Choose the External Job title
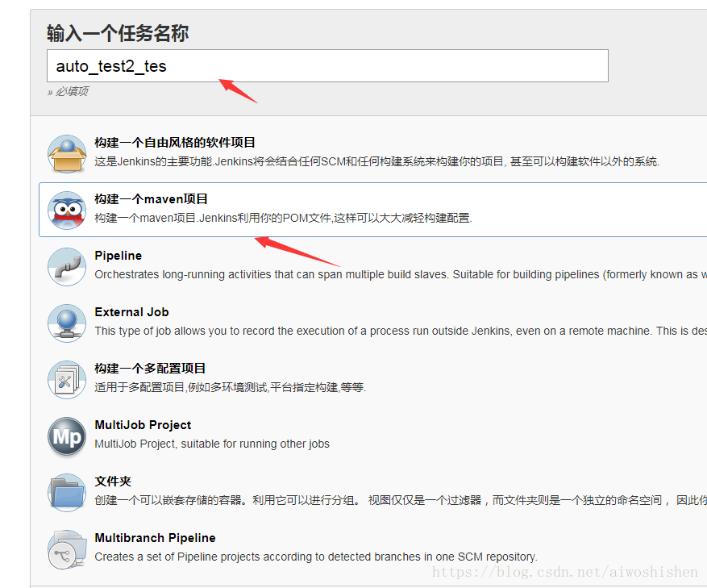707x588 pixels. [131, 312]
